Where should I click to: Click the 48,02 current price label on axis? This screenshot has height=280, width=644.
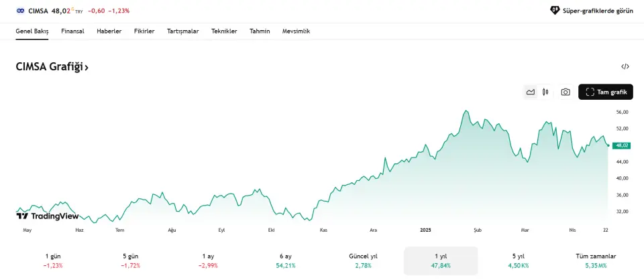click(x=621, y=145)
